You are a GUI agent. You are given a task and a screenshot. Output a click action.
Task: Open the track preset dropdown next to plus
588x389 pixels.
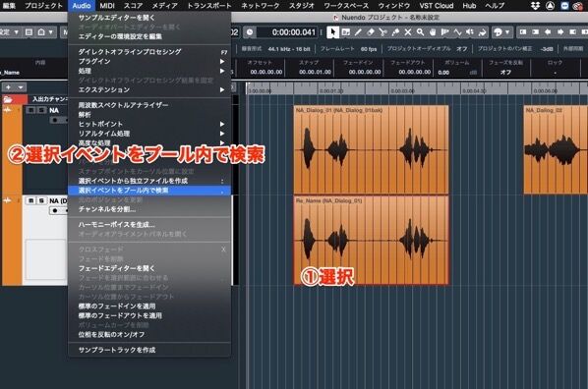(21, 87)
